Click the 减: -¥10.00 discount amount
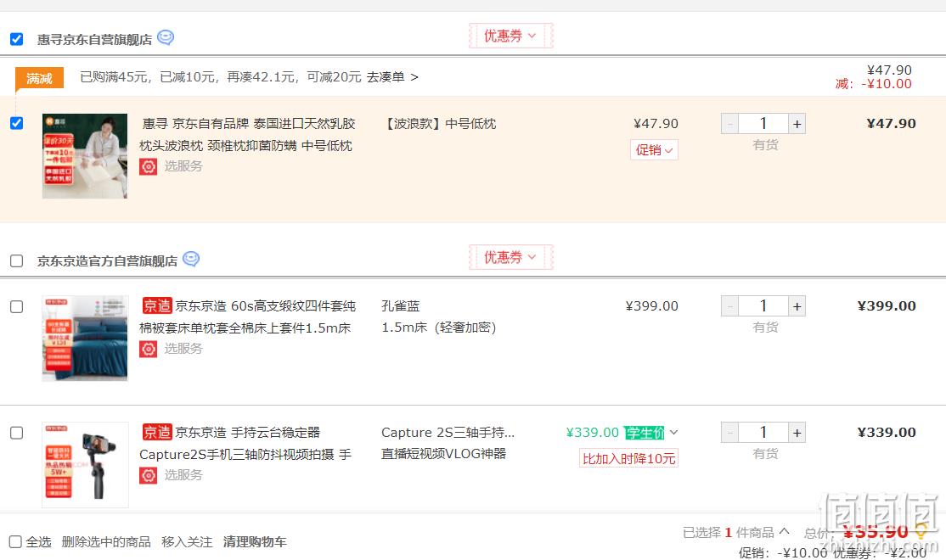The width and height of the screenshot is (946, 560). pyautogui.click(x=873, y=84)
